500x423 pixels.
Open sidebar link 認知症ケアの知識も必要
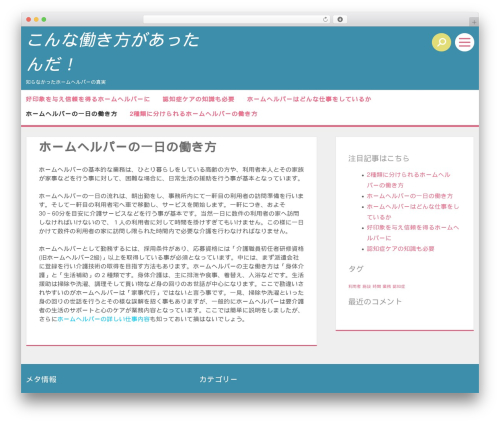click(400, 249)
